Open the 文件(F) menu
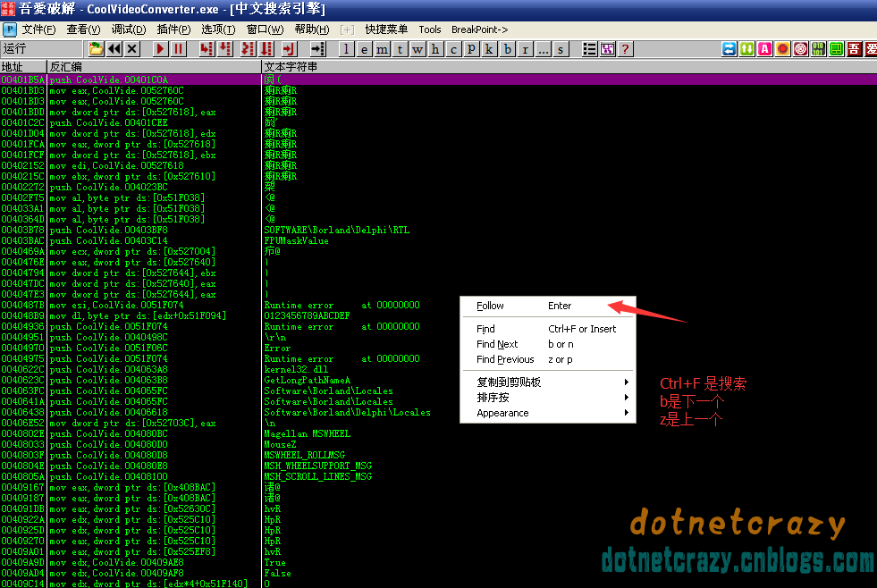 click(38, 29)
